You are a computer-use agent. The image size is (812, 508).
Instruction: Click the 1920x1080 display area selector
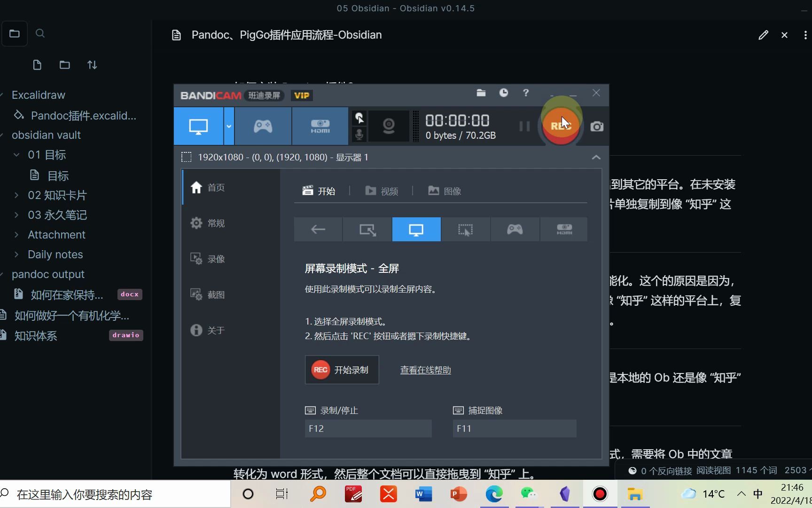[275, 157]
